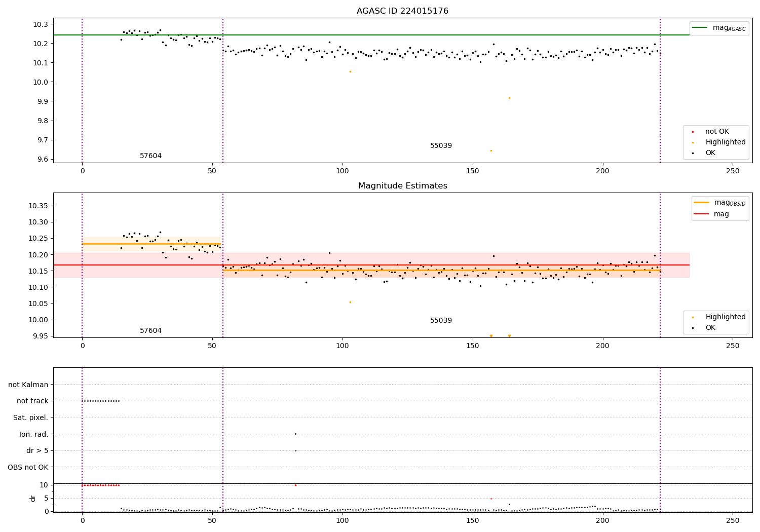Click the 10 tick on the dr axis
Image resolution: width=760 pixels, height=532 pixels.
(x=44, y=485)
